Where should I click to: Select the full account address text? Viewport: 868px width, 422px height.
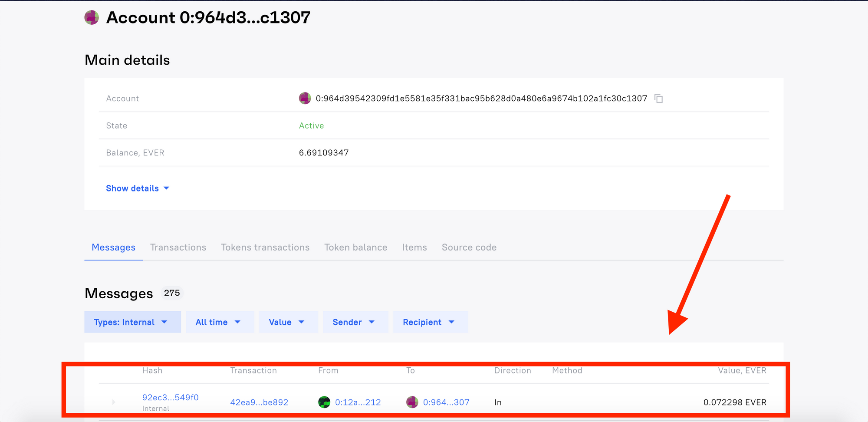click(x=481, y=99)
